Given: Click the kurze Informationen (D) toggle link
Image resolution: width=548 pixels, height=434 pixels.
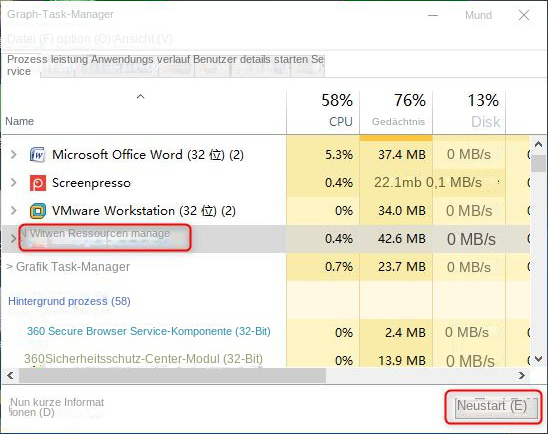Looking at the screenshot, I should (57, 407).
